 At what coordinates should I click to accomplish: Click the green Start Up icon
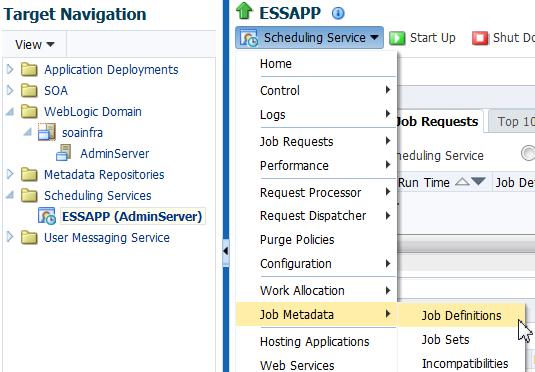coord(397,38)
